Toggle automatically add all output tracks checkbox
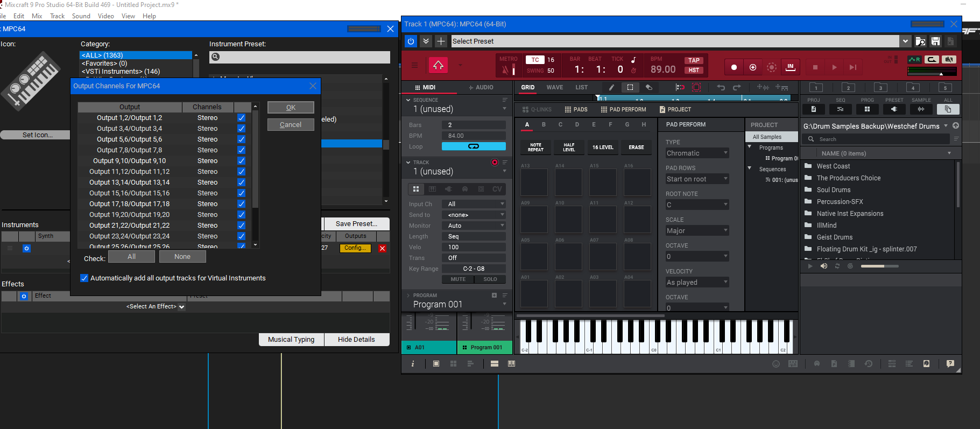980x429 pixels. 84,278
